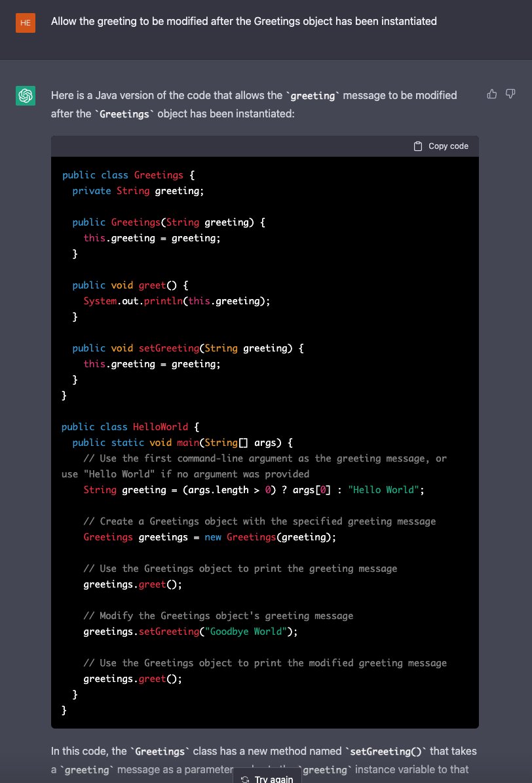Click the line 'private String greeting;'
This screenshot has width=532, height=783.
pos(138,191)
